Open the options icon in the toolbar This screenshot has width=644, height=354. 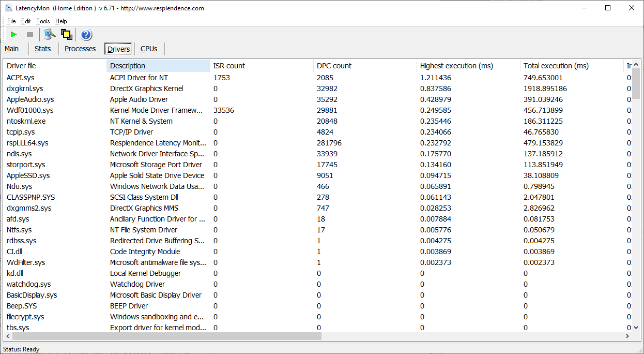coord(50,35)
